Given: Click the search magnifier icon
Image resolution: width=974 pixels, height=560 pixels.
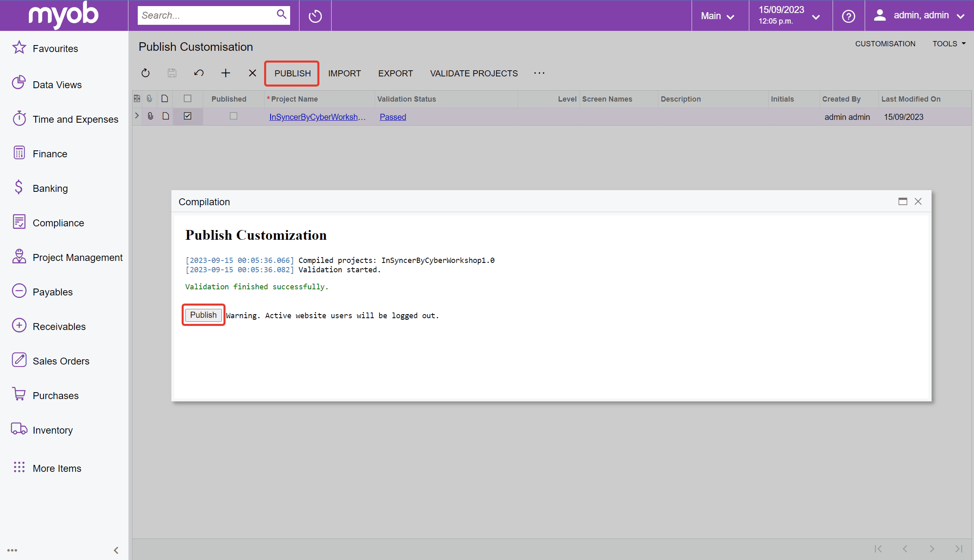Looking at the screenshot, I should [x=281, y=15].
